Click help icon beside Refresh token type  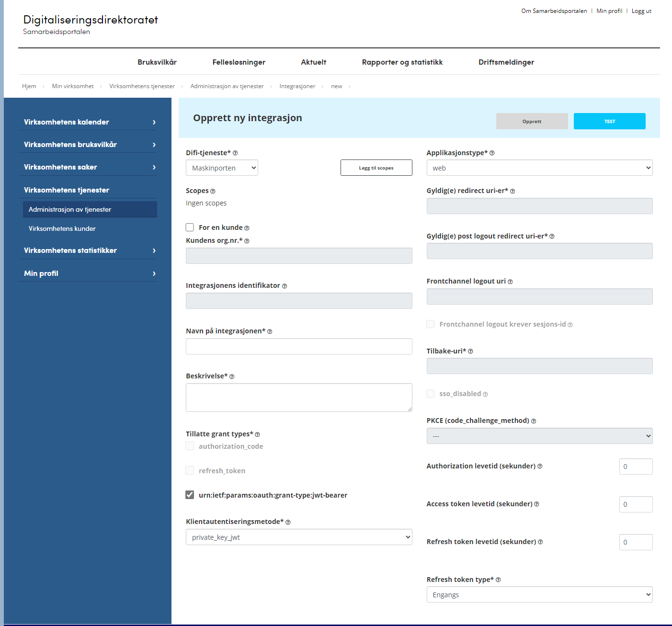point(498,580)
